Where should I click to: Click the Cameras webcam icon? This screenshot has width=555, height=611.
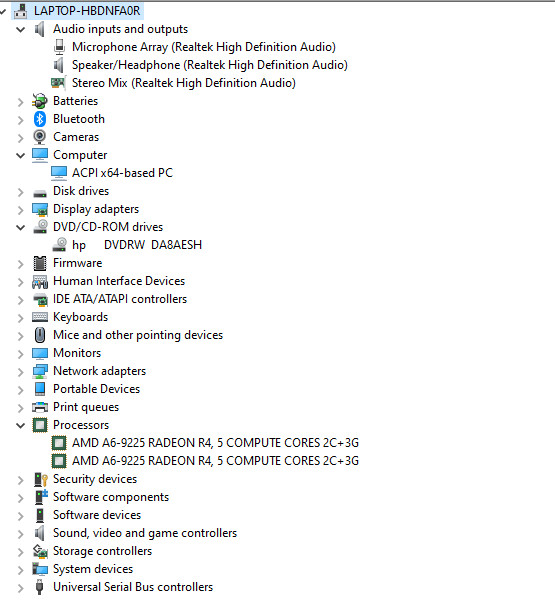[40, 137]
